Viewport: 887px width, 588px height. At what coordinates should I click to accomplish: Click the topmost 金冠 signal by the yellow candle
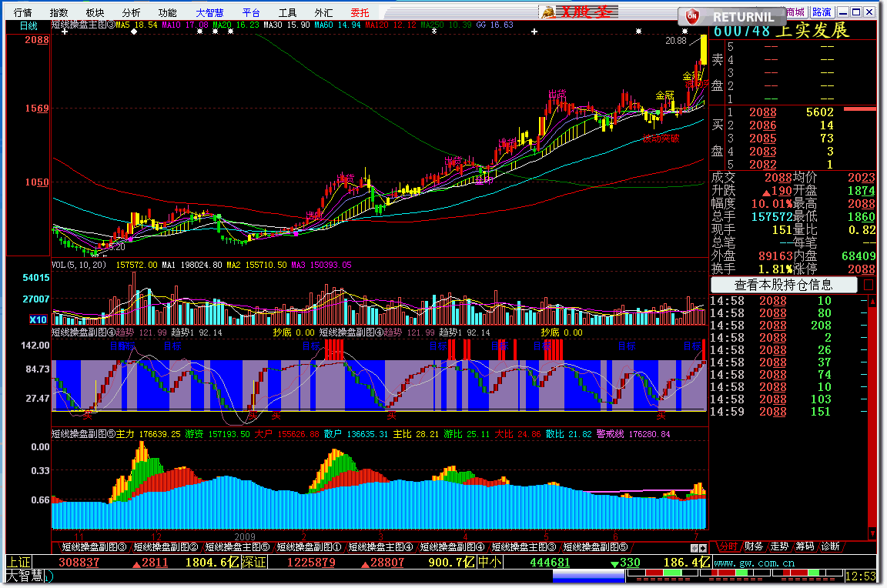pos(692,75)
